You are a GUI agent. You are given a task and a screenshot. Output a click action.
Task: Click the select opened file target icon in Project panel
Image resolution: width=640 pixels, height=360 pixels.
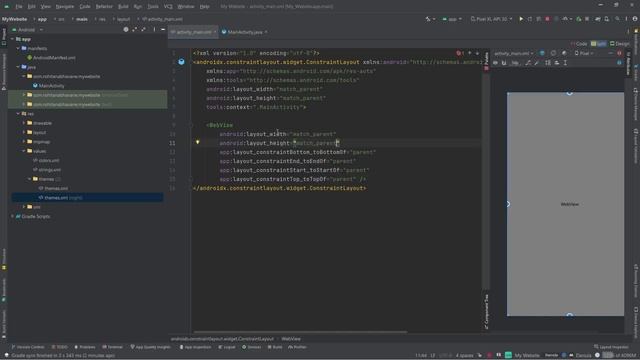tap(126, 29)
